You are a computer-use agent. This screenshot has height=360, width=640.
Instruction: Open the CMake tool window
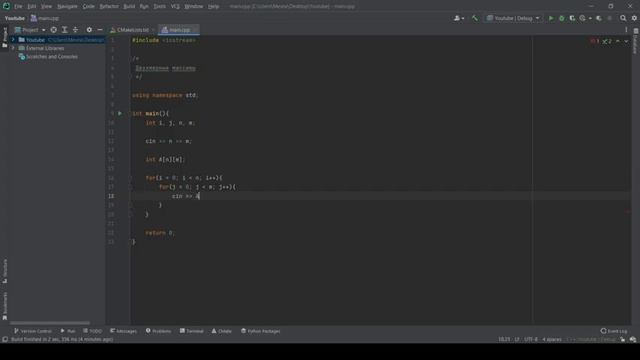[222, 331]
